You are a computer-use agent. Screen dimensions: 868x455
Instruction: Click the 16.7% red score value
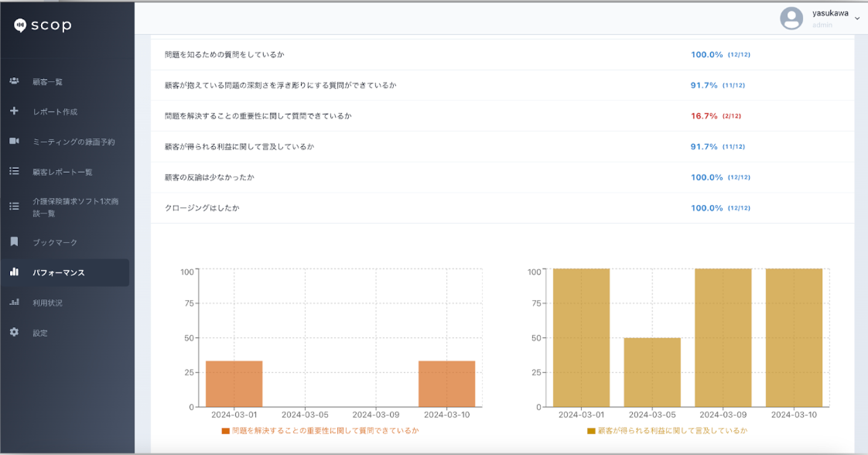point(704,116)
